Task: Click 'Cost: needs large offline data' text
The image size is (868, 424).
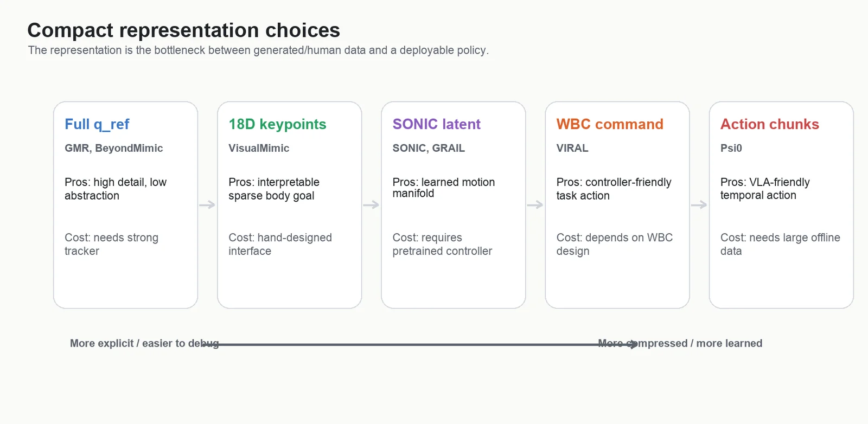Action: 780,244
